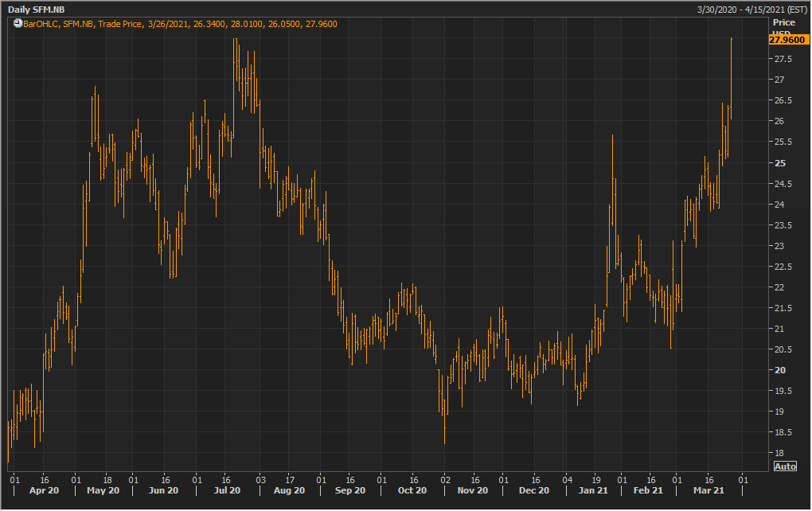Screen dimensions: 812x511
Task: Click the Nov 20 month label
Action: (x=472, y=490)
